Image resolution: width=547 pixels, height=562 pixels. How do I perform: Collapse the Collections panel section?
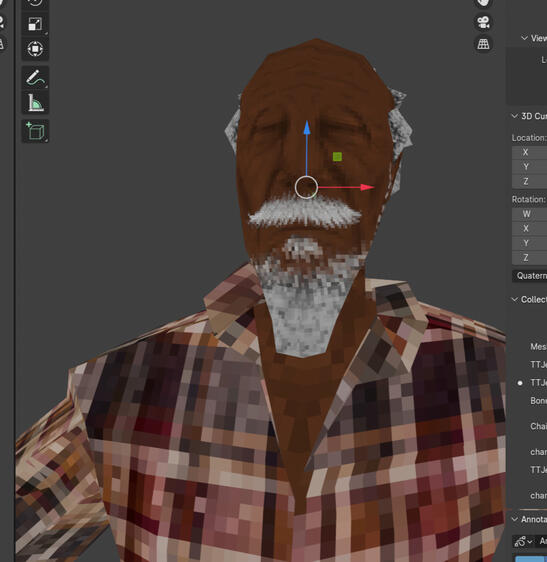tap(515, 299)
